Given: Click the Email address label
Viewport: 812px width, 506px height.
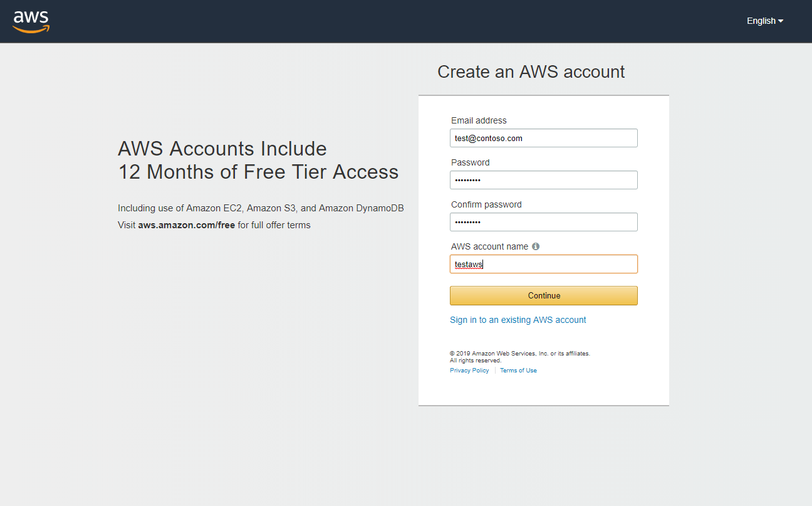Looking at the screenshot, I should point(479,120).
